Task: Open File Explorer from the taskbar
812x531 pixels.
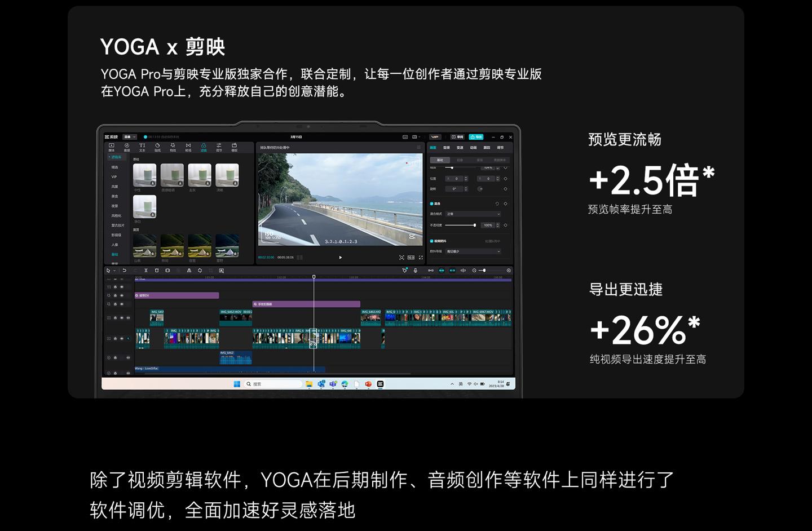Action: [x=309, y=384]
